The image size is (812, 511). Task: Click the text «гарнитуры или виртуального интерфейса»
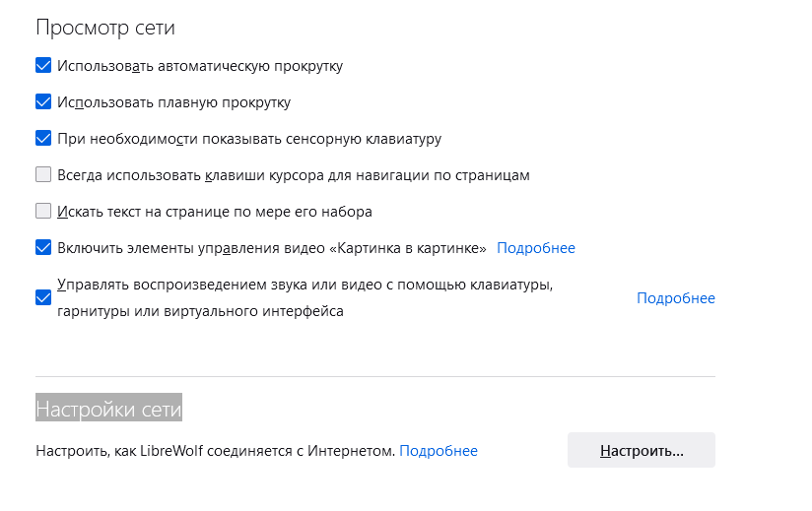[x=200, y=311]
